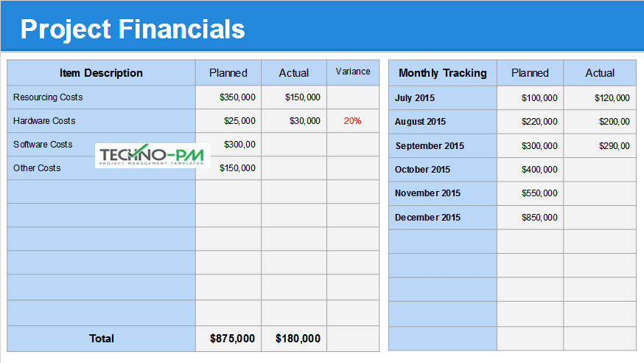
Task: Click the $875,000 planned total cell
Action: pos(232,339)
